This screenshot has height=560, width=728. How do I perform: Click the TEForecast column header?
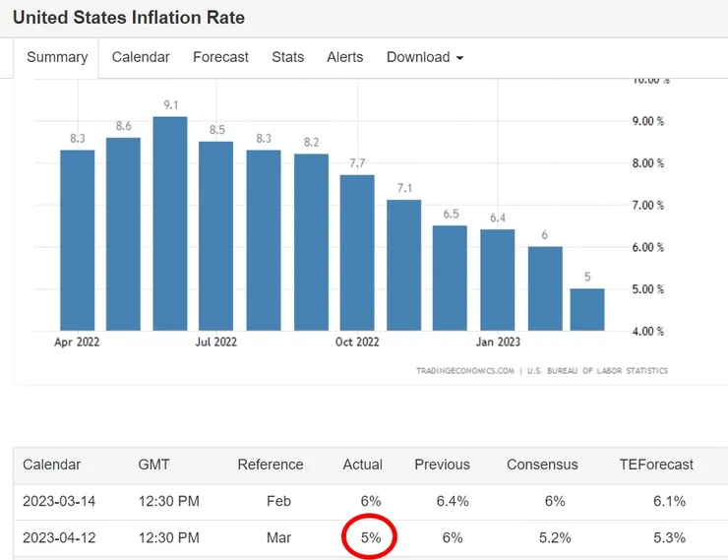coord(656,465)
